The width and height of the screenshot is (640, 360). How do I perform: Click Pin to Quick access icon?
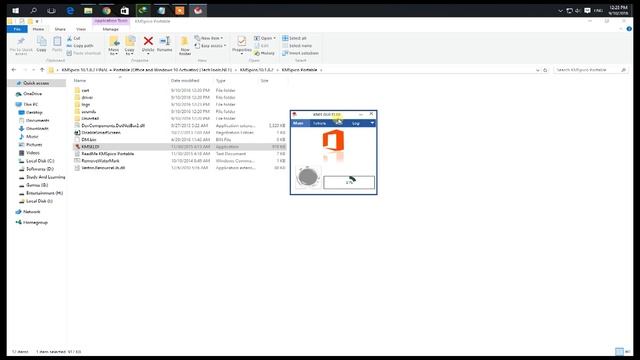(21, 41)
